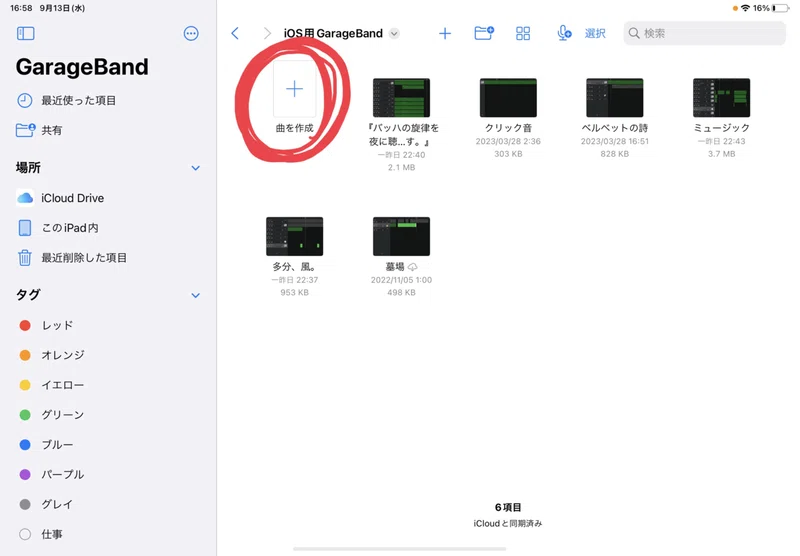Tap the 選択 button
Viewport: 800px width, 556px height.
tap(595, 34)
